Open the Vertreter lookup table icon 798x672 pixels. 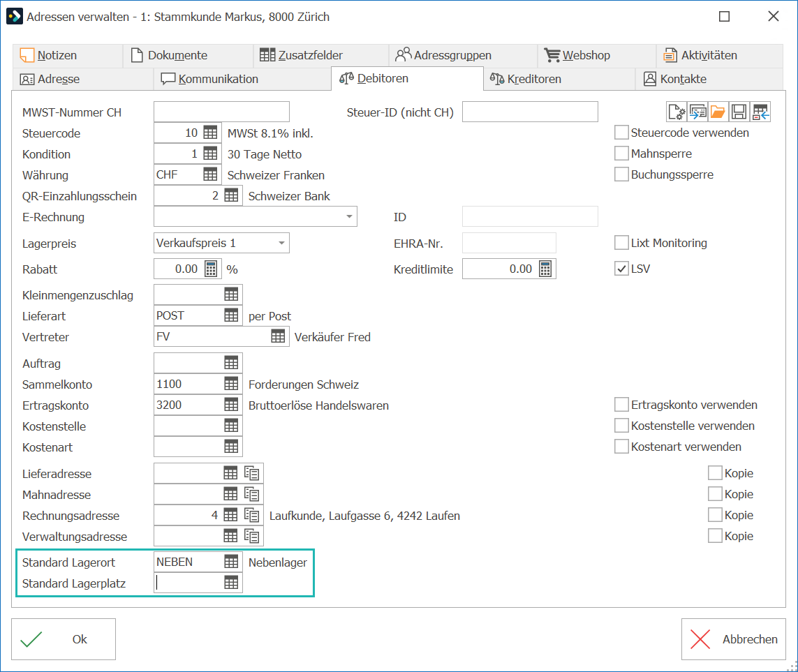(278, 336)
